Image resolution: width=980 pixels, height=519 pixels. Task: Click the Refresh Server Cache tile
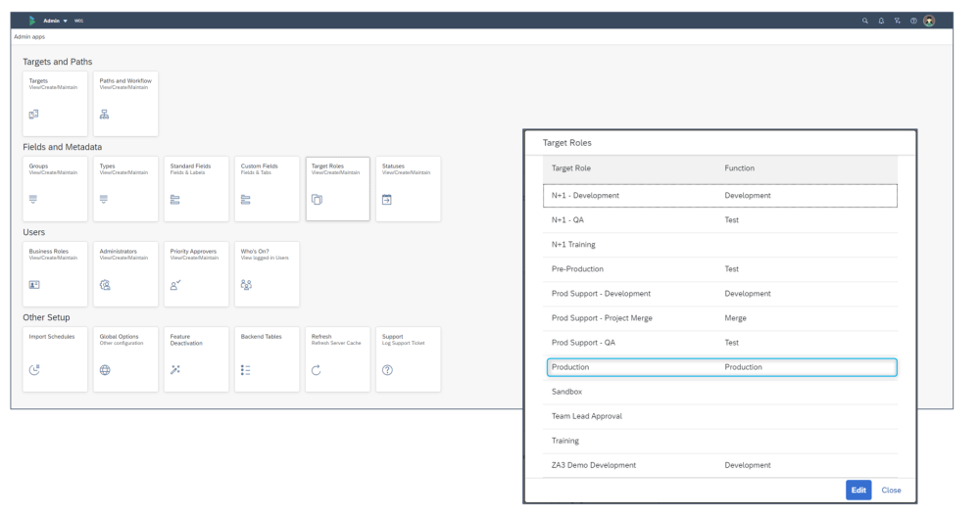point(337,358)
